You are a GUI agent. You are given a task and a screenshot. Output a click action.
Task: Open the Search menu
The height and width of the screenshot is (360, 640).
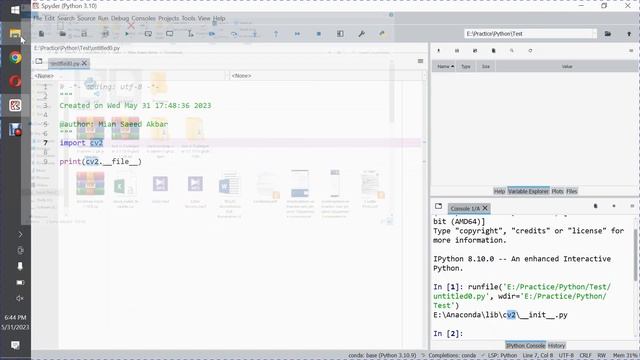(66, 18)
